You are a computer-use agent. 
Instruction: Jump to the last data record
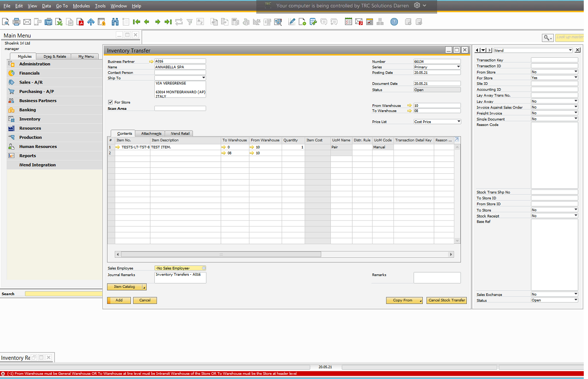pyautogui.click(x=168, y=22)
